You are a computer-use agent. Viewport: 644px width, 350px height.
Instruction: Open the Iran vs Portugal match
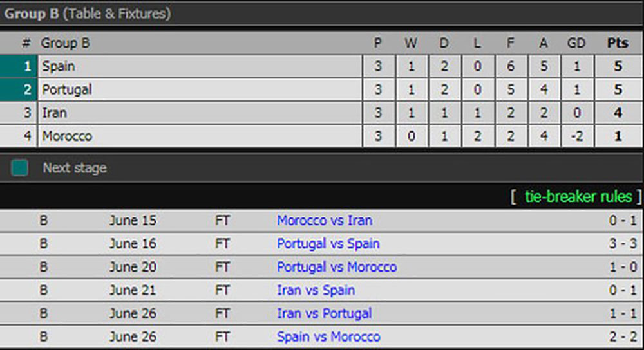pyautogui.click(x=324, y=314)
